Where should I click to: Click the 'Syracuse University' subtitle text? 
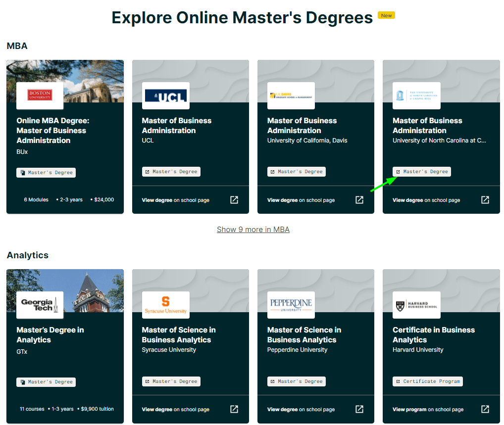169,350
